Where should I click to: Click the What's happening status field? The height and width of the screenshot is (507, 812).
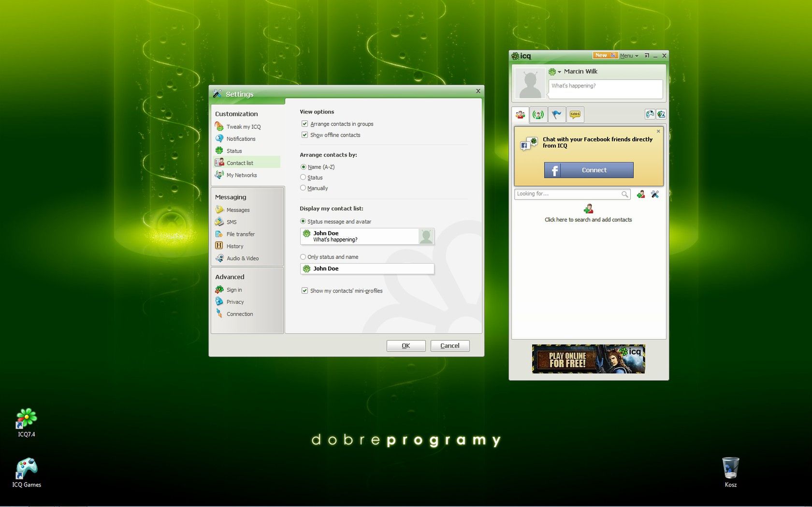(606, 89)
